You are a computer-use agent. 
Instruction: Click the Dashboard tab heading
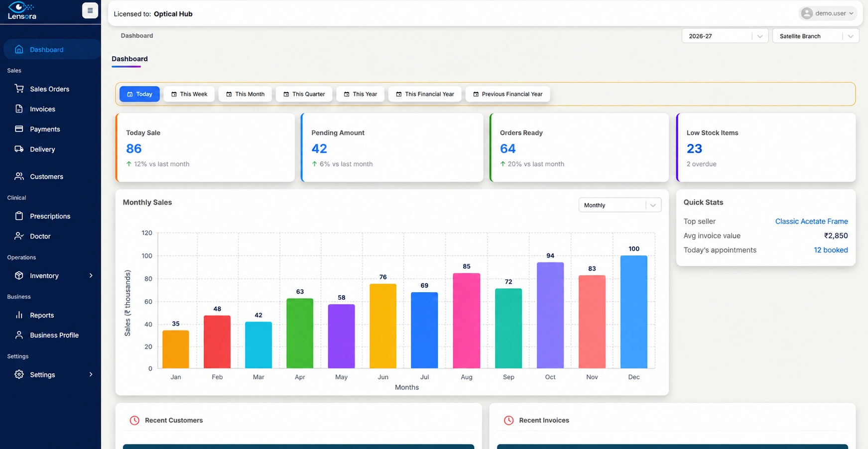[x=129, y=59]
